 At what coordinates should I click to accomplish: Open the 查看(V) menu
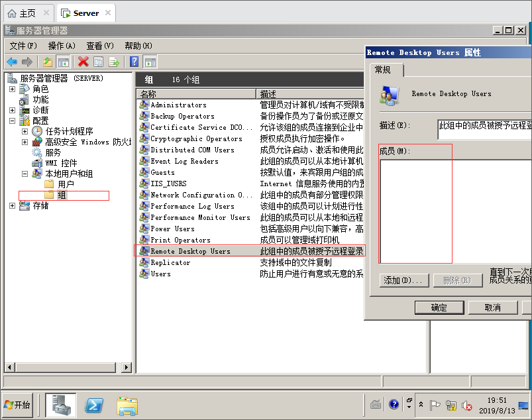coord(100,46)
